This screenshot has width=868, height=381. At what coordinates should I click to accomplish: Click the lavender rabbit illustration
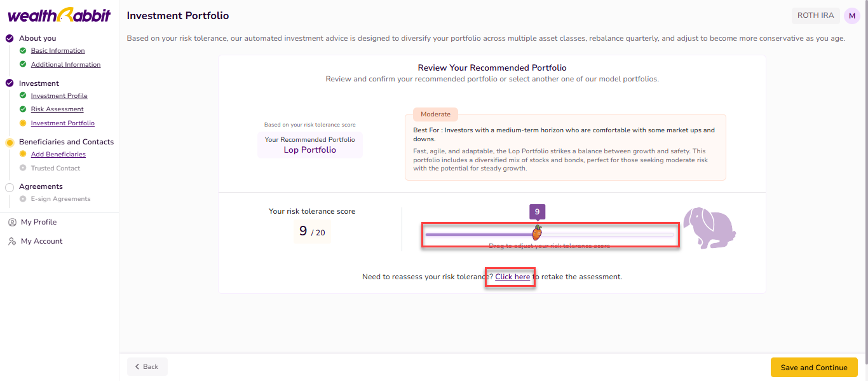[x=709, y=228]
